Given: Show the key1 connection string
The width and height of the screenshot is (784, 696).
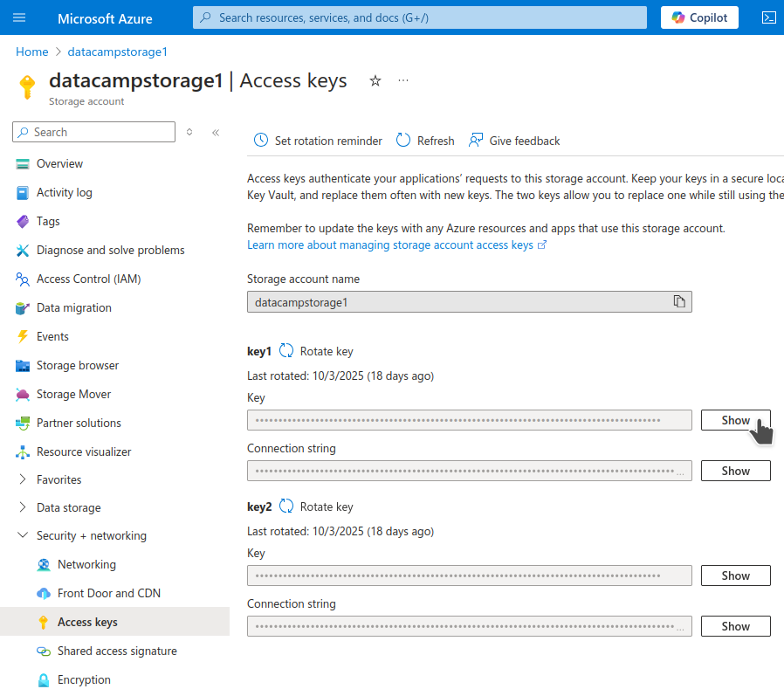Looking at the screenshot, I should 735,471.
